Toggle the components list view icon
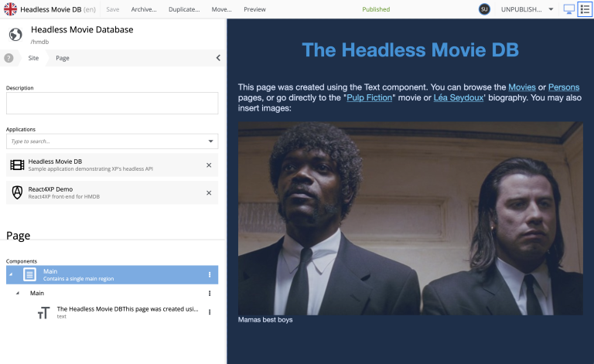Image resolution: width=594 pixels, height=364 pixels. pyautogui.click(x=585, y=9)
